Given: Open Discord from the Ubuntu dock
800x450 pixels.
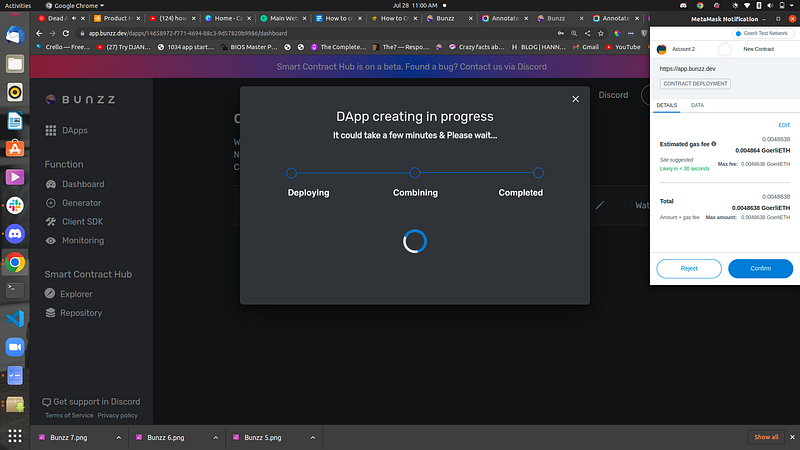Looking at the screenshot, I should pyautogui.click(x=15, y=234).
